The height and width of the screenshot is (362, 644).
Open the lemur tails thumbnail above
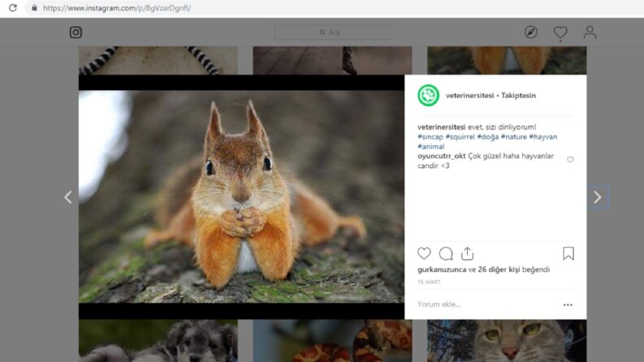[x=158, y=60]
